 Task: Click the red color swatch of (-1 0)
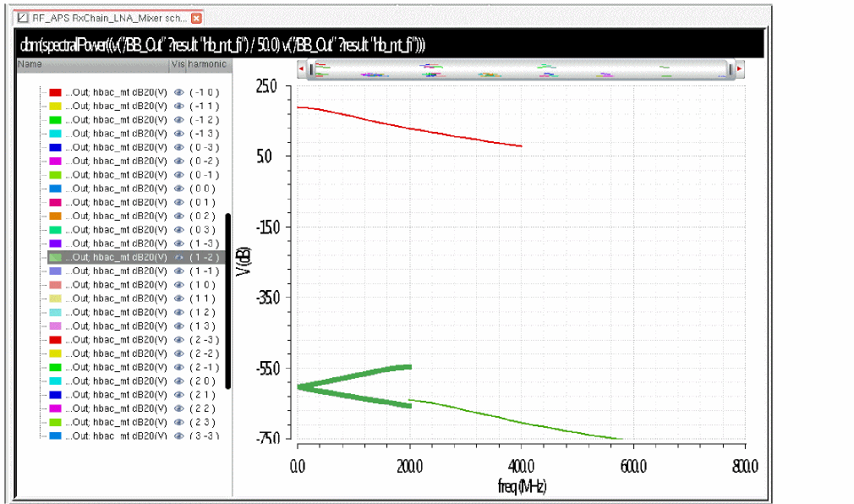point(55,93)
